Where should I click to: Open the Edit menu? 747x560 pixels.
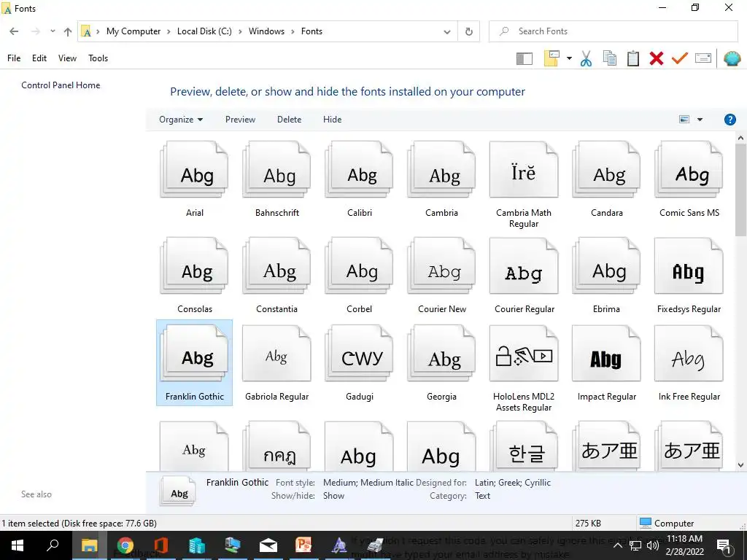pos(39,58)
